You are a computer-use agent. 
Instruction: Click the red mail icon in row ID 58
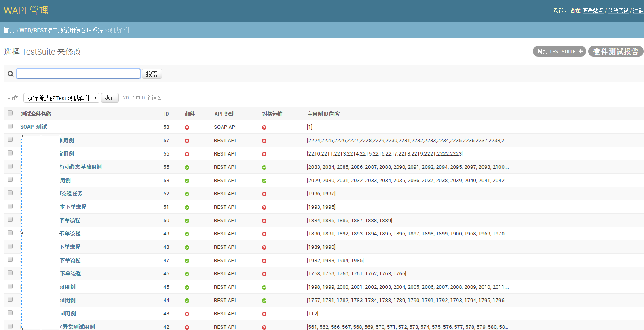tap(187, 127)
